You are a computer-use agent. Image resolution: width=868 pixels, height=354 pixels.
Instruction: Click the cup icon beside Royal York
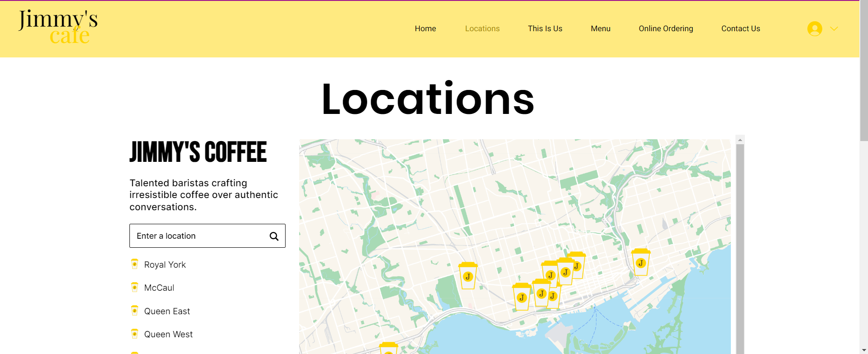click(x=134, y=264)
